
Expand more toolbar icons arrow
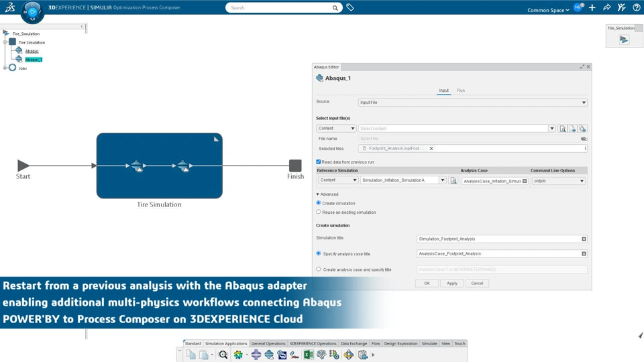pos(373,355)
